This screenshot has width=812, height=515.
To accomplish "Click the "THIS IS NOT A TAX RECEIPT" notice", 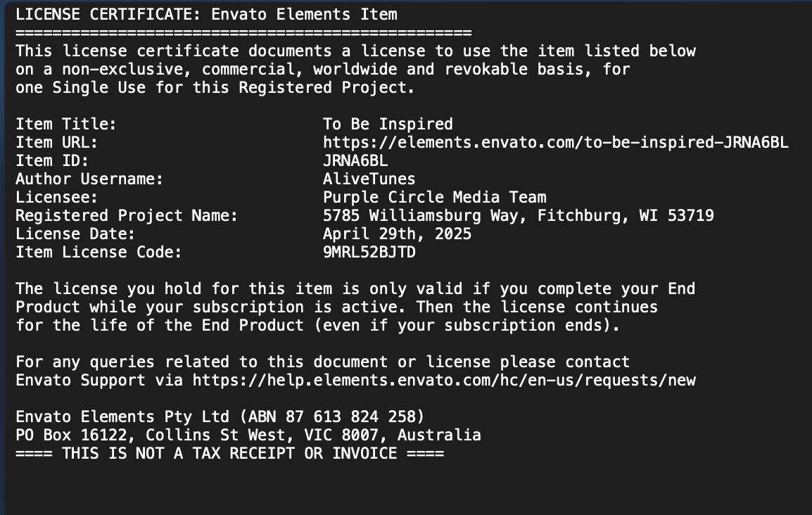I will 229,454.
